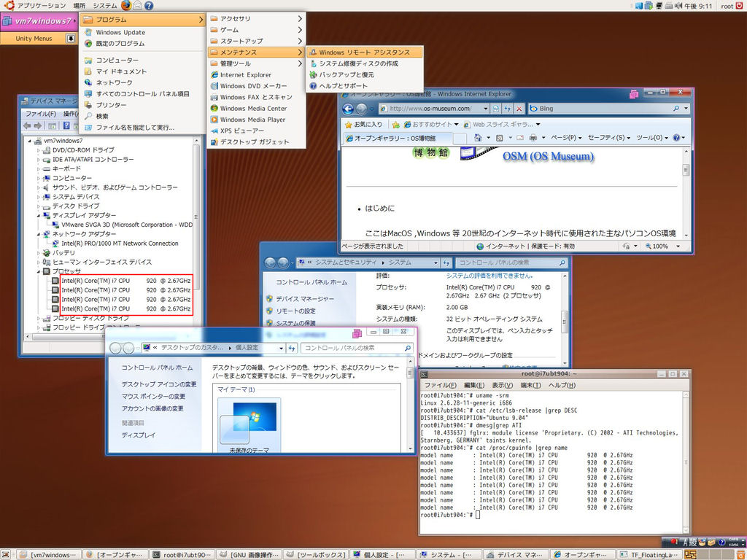747x560 pixels.
Task: Stop page loading with the red X
Action: click(519, 109)
